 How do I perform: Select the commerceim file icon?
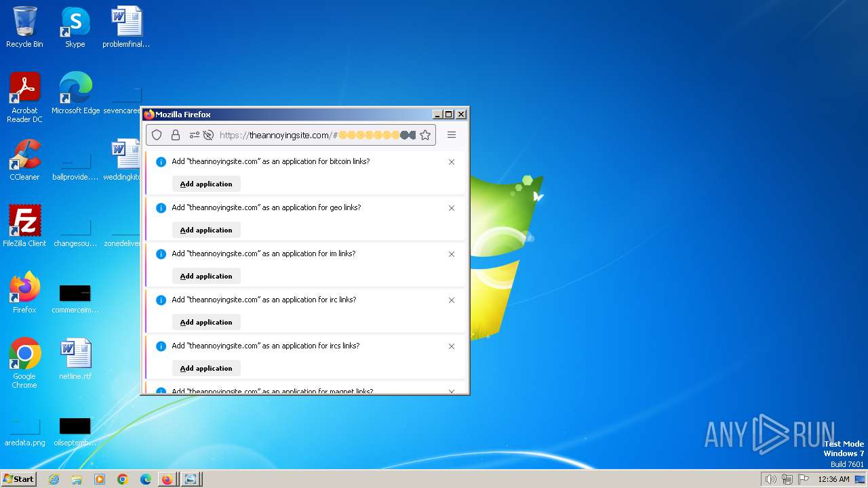pyautogui.click(x=75, y=298)
